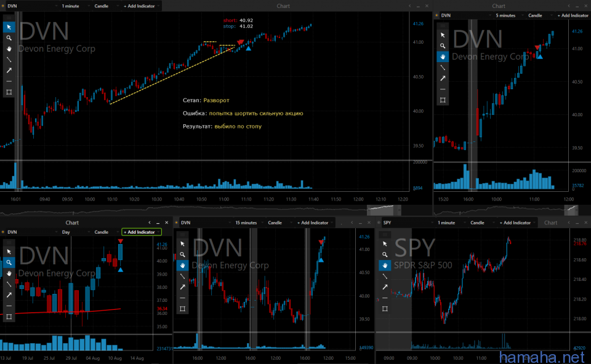Choose the rectangle tool in the DVN Day chart

tap(9, 317)
